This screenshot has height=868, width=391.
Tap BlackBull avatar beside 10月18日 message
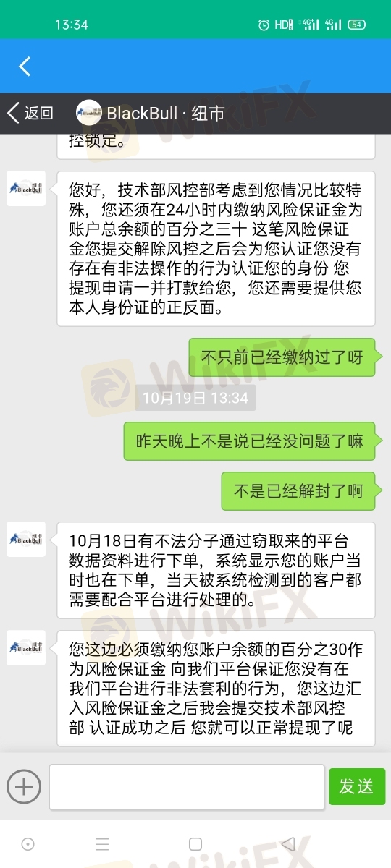(26, 539)
